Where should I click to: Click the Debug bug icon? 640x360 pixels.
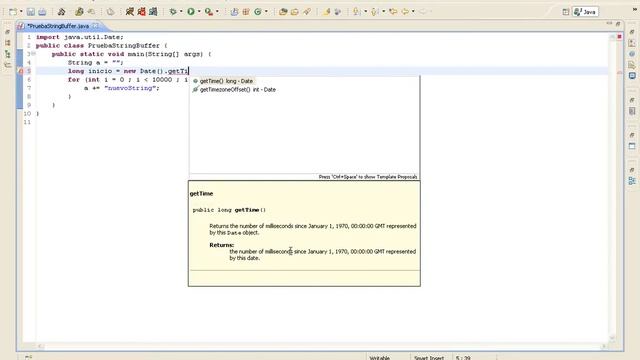point(173,12)
